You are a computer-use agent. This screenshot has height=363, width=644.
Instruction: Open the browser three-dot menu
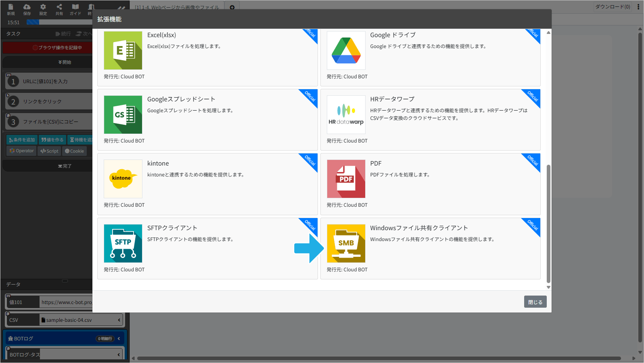tap(638, 6)
